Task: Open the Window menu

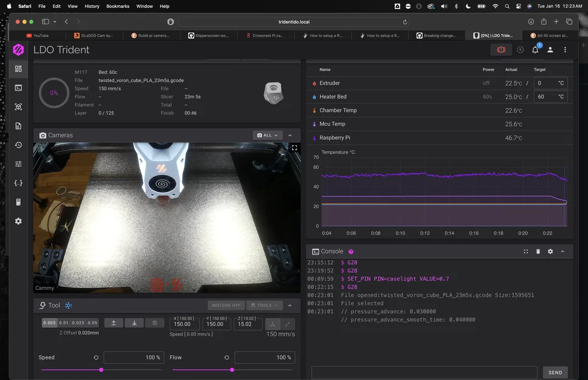Action: tap(144, 6)
